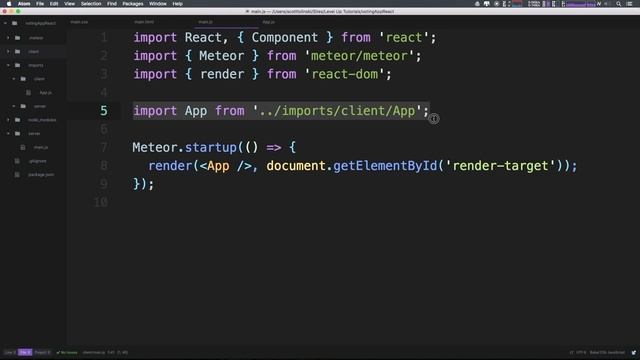Click the '../imports/client/App' path string

[337, 111]
